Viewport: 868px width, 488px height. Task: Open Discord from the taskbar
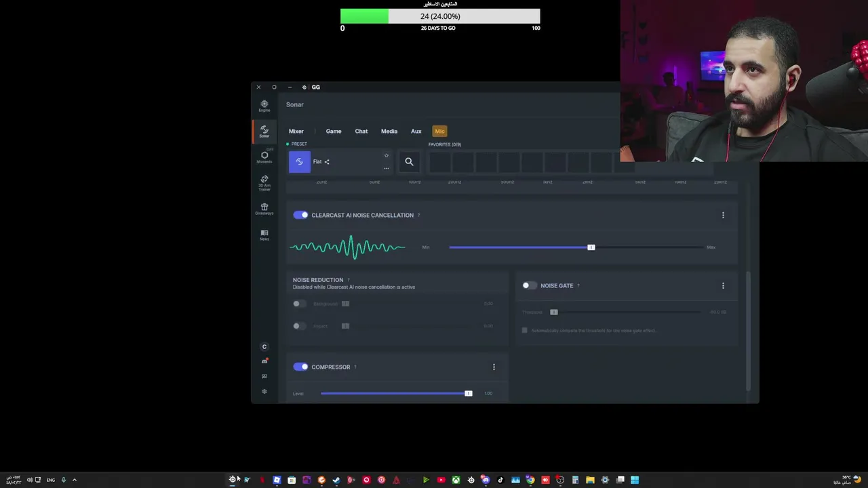[x=486, y=480]
